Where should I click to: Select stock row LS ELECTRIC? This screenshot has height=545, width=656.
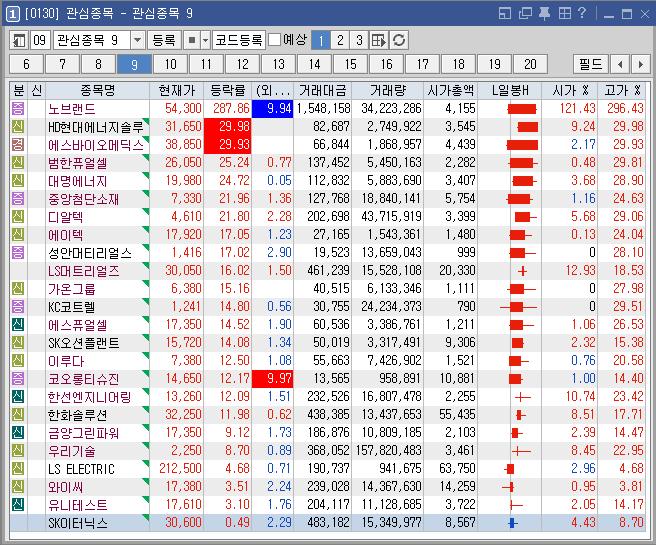[x=328, y=468]
